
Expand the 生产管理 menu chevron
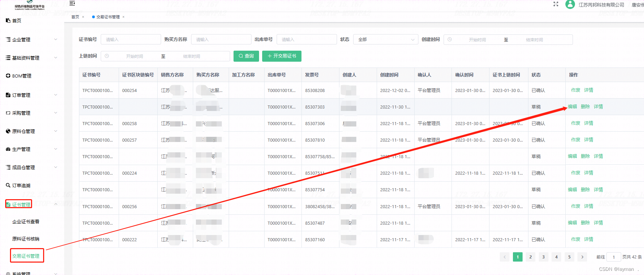click(56, 149)
